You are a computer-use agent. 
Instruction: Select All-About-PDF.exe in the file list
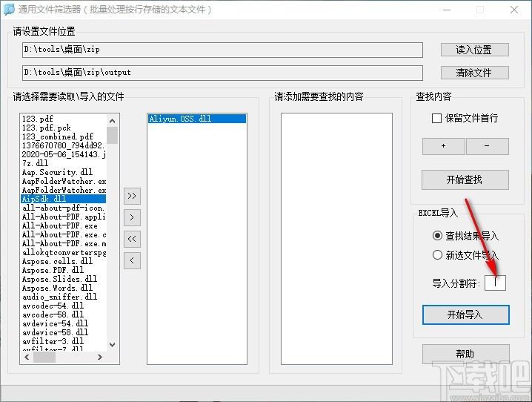[64, 225]
